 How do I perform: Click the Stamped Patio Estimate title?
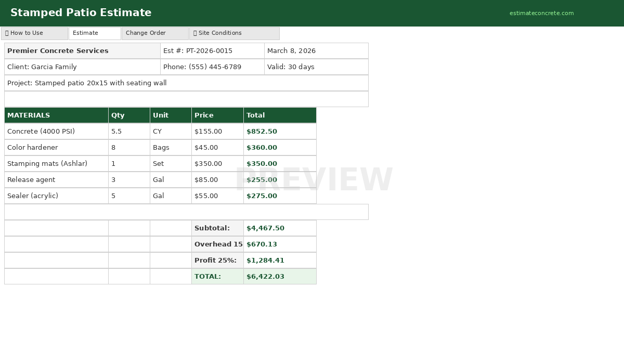pos(81,13)
